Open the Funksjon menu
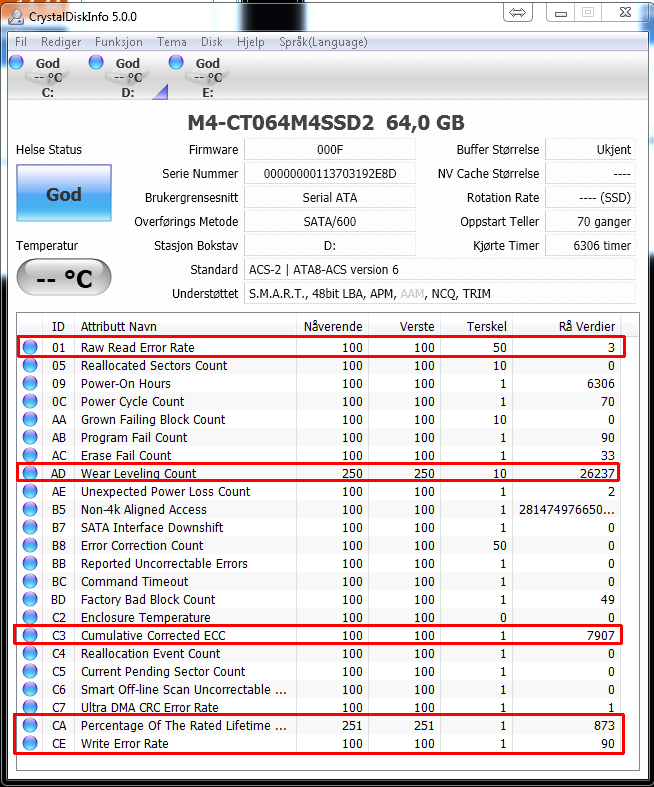Image resolution: width=654 pixels, height=787 pixels. 118,42
